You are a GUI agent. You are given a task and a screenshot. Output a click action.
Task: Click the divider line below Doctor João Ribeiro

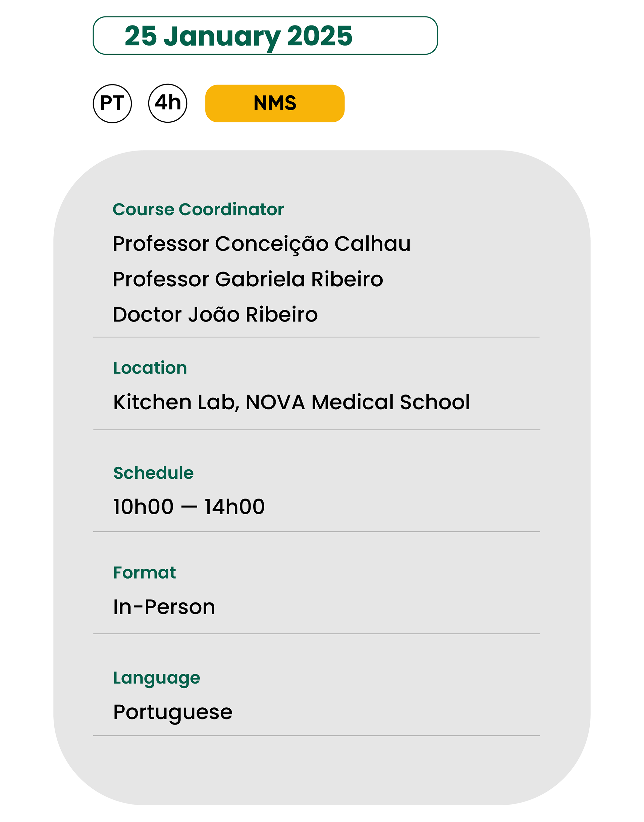pyautogui.click(x=316, y=337)
